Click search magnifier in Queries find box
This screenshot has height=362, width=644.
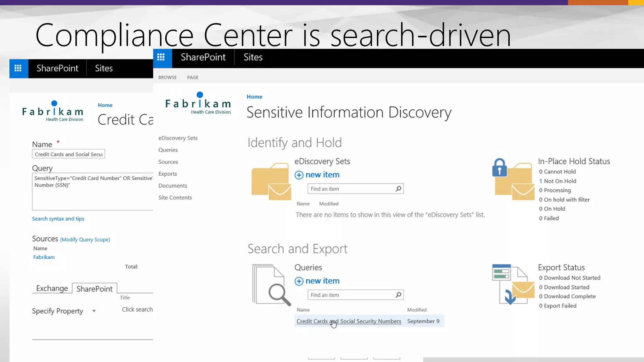398,295
